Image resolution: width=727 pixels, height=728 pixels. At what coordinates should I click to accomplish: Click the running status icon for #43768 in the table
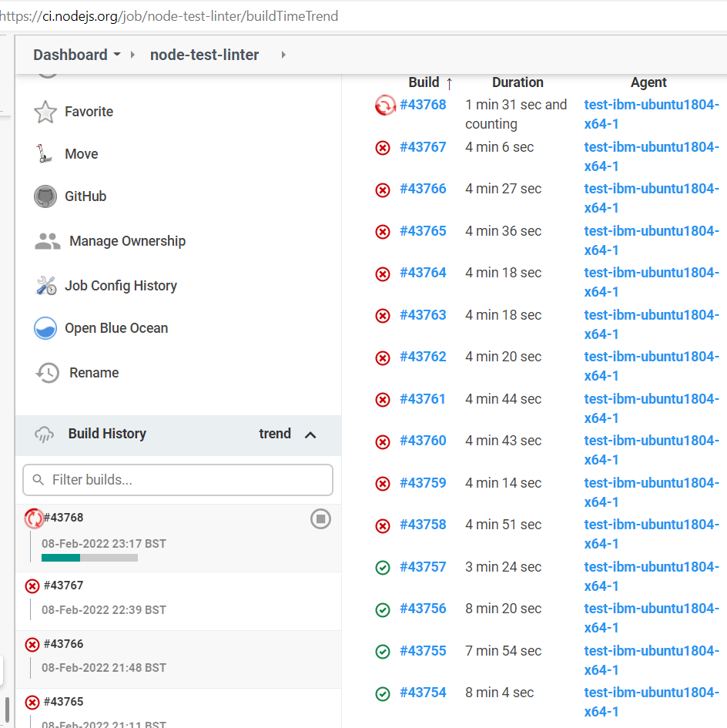pyautogui.click(x=385, y=106)
